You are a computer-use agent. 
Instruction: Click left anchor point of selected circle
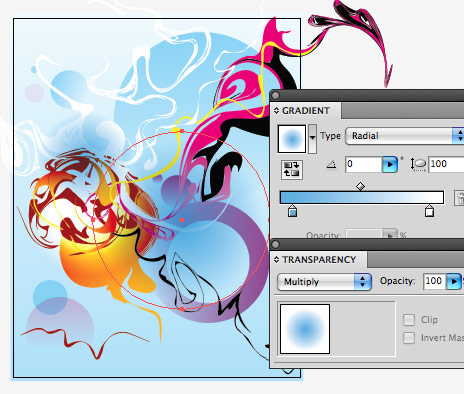(93, 220)
